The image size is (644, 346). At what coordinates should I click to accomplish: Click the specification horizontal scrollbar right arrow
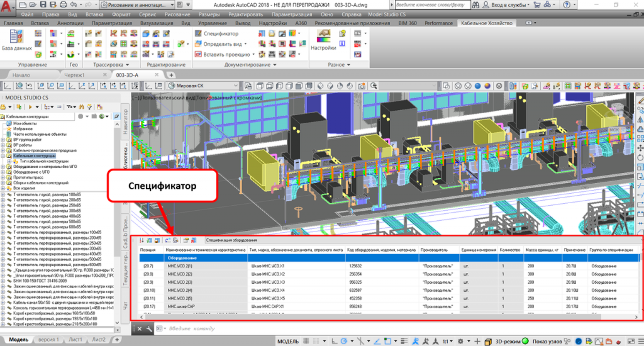click(x=636, y=317)
